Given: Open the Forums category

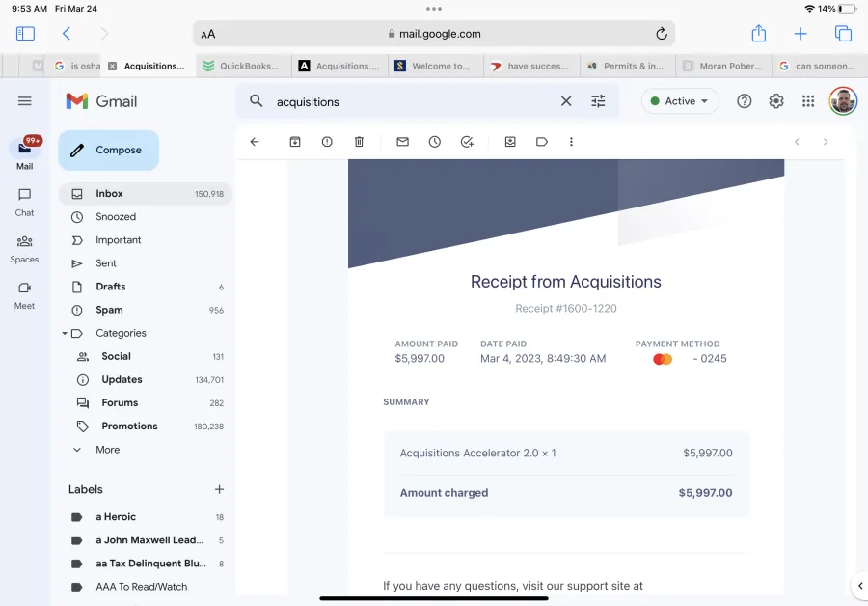Looking at the screenshot, I should point(146,403).
